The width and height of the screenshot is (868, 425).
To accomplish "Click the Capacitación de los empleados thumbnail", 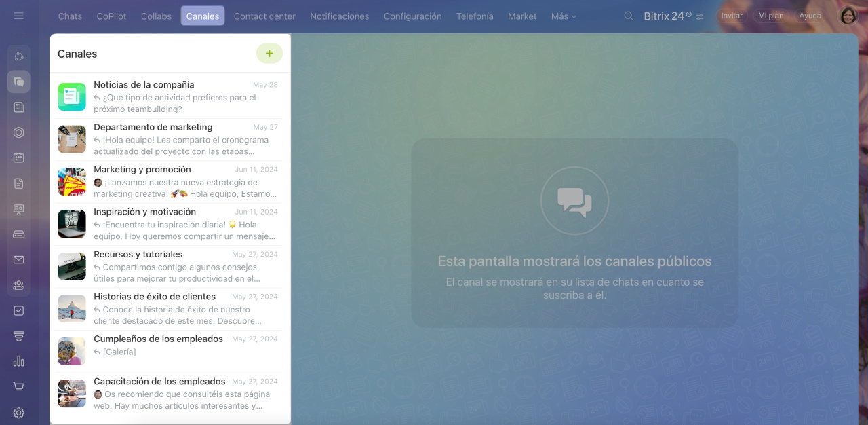I will pos(72,394).
